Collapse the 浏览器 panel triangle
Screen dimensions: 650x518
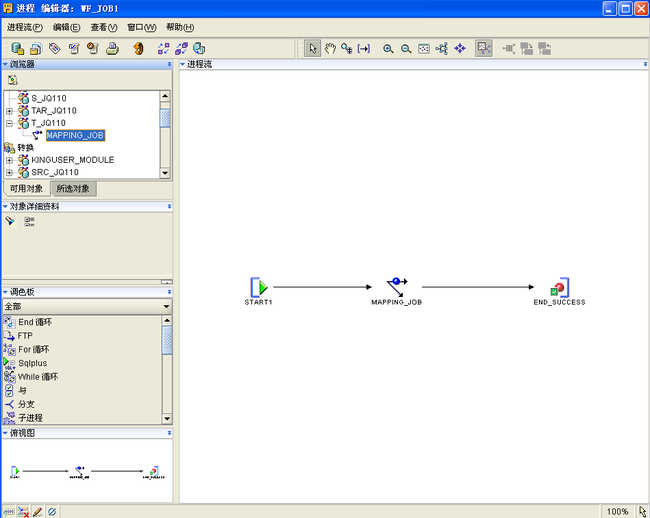[x=5, y=64]
